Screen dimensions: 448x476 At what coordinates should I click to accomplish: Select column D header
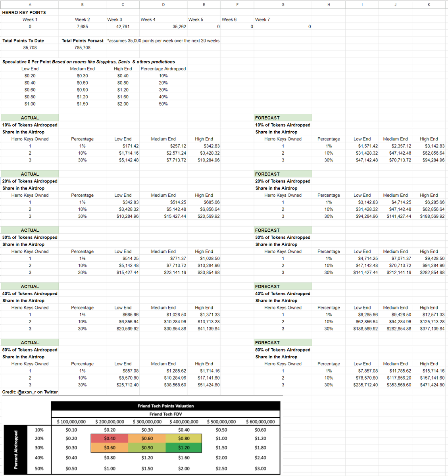163,4
